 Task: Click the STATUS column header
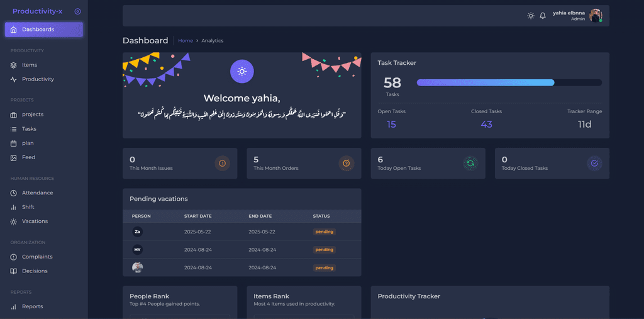click(321, 216)
